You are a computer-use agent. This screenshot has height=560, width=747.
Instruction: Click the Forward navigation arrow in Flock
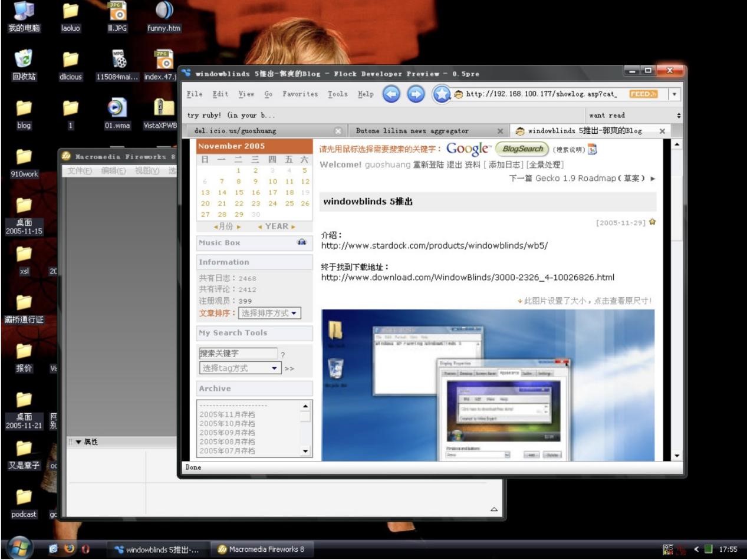coord(416,94)
